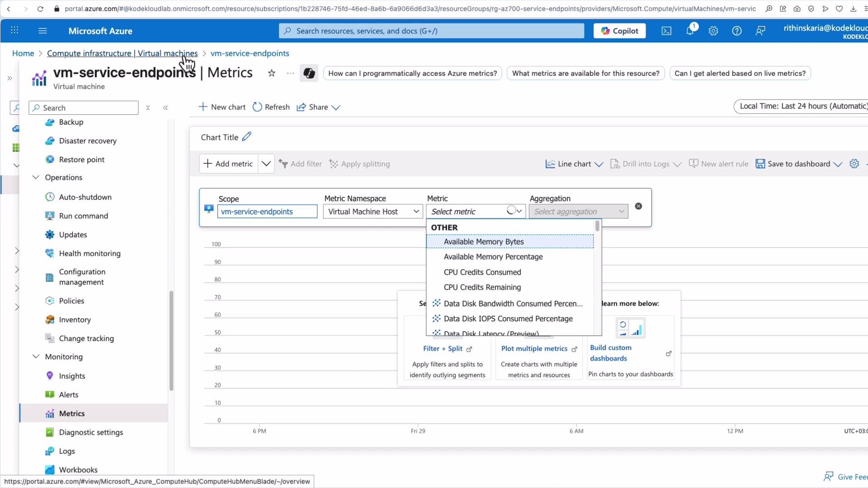Viewport: 868px width, 488px height.
Task: Favorite this resource with the star icon
Action: (x=272, y=73)
